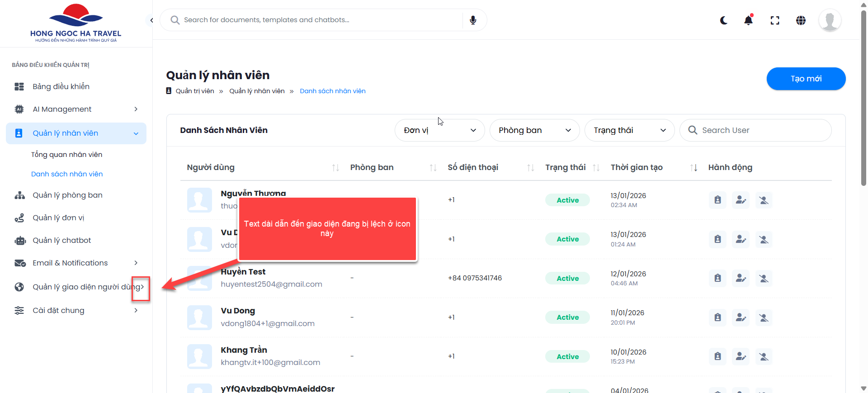The height and width of the screenshot is (393, 868).
Task: Sort by Thời gian tạo column
Action: (x=693, y=168)
